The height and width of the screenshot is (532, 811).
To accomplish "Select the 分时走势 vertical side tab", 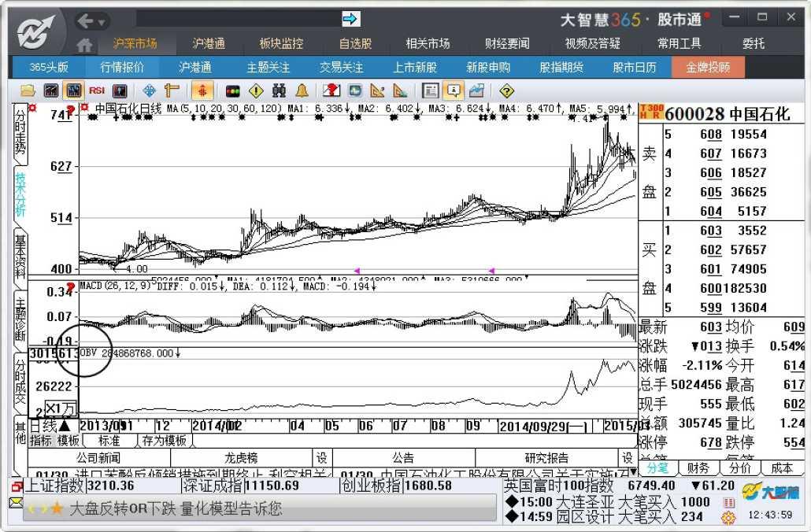I will 20,132.
